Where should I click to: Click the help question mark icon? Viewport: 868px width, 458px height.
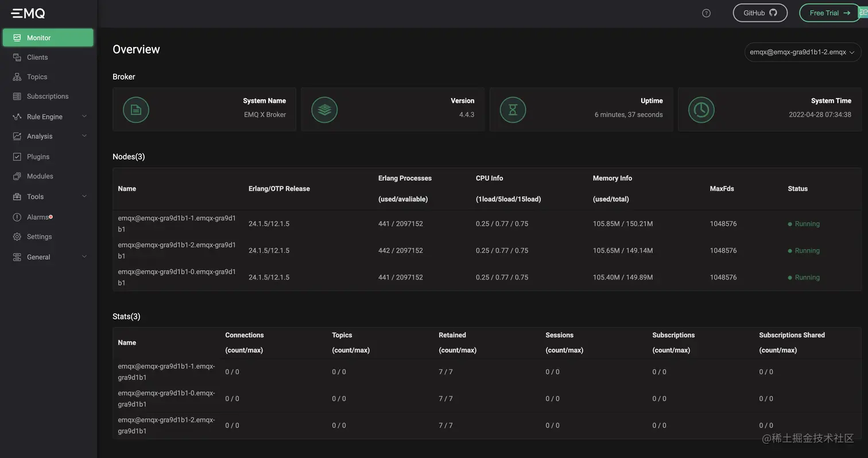click(x=706, y=13)
